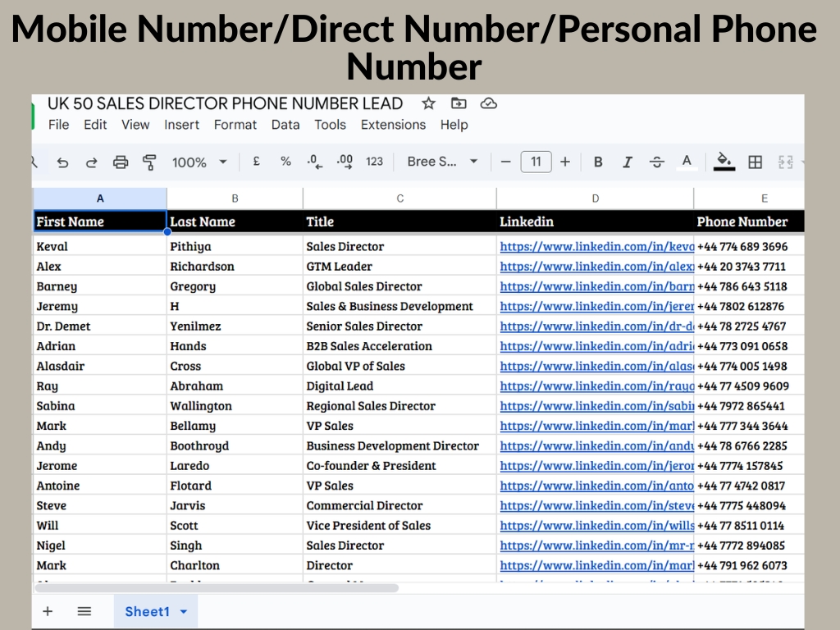Select the Co-founder & President cell

(x=399, y=466)
